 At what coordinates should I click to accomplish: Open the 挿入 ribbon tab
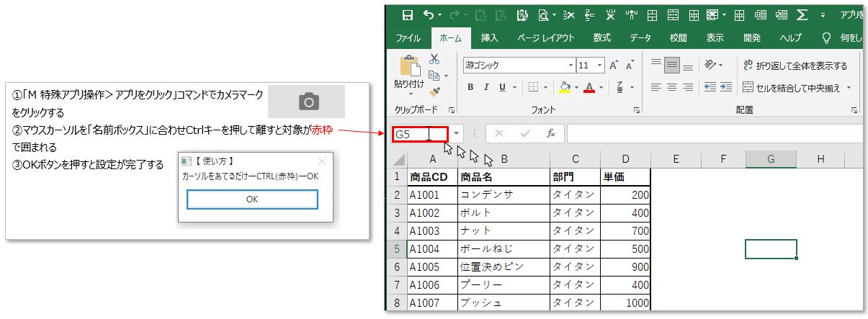pyautogui.click(x=490, y=37)
